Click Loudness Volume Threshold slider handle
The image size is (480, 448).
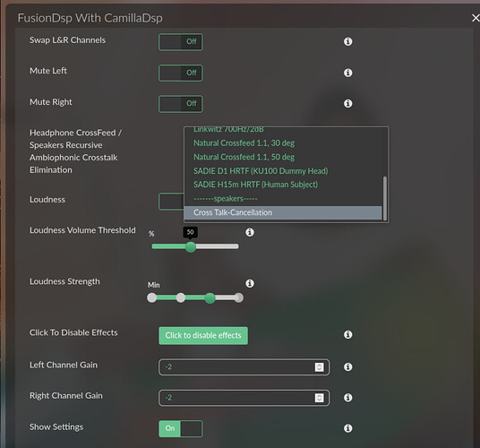click(191, 246)
